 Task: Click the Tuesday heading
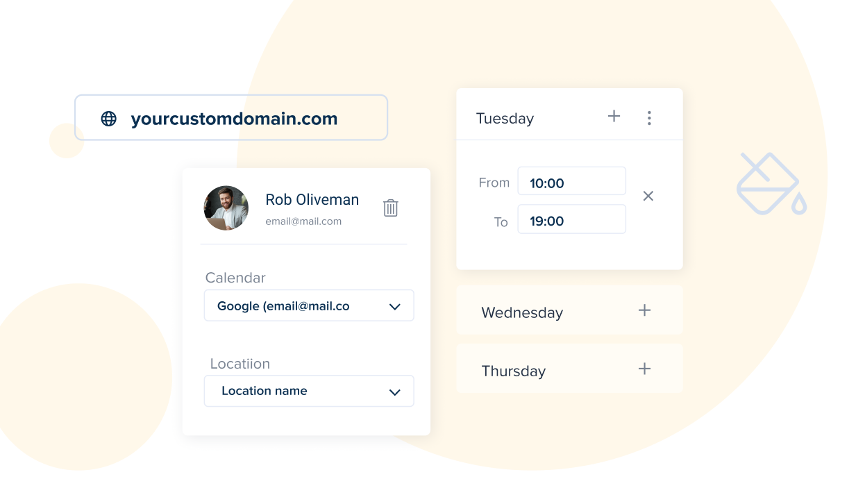click(505, 119)
